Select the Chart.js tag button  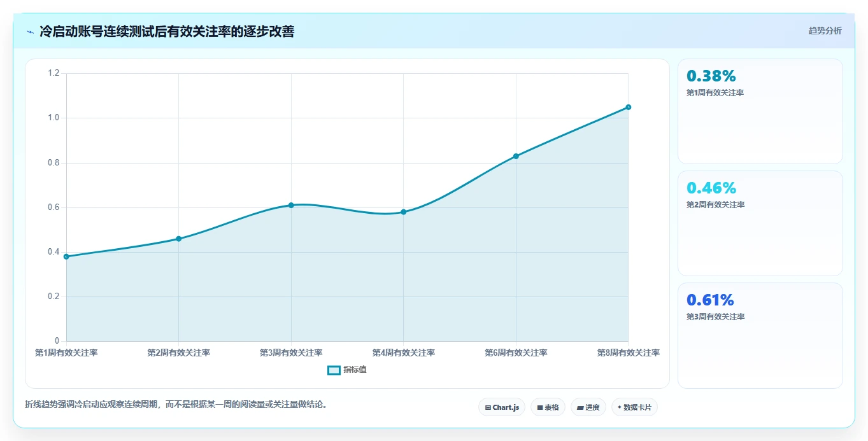point(502,407)
